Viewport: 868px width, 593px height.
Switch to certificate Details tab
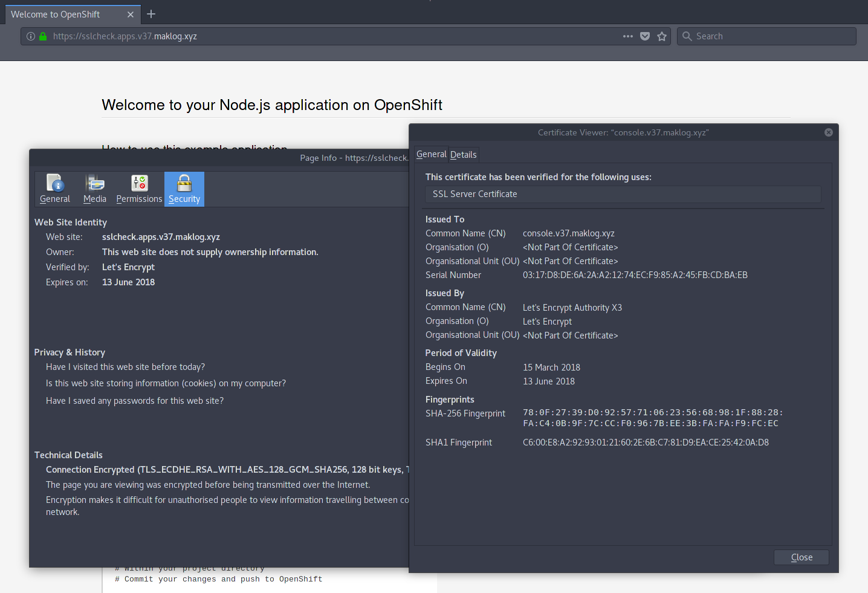click(464, 155)
